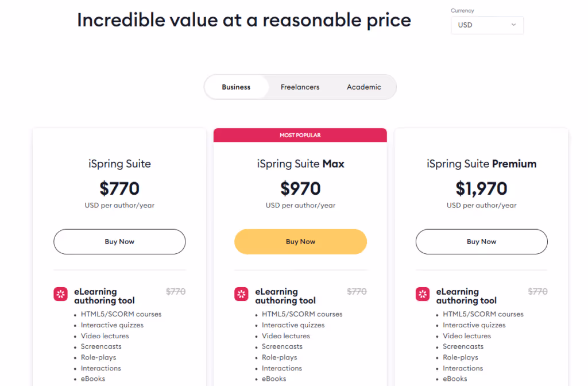The height and width of the screenshot is (386, 588).
Task: Open the USD currency dropdown
Action: click(x=487, y=25)
